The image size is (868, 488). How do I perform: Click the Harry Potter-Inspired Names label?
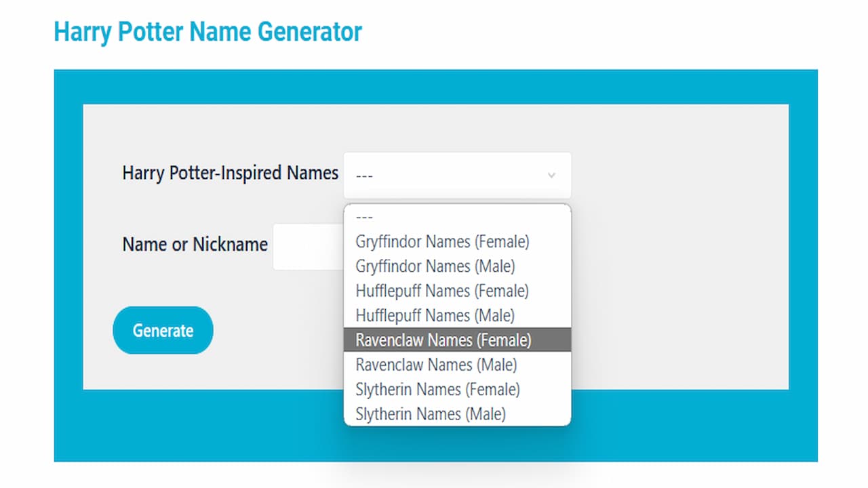230,173
